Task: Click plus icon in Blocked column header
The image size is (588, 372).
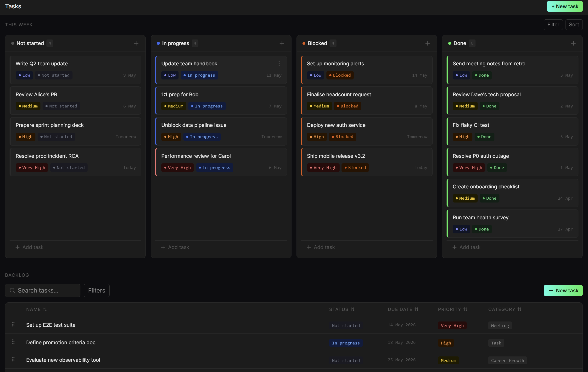Action: tap(428, 43)
